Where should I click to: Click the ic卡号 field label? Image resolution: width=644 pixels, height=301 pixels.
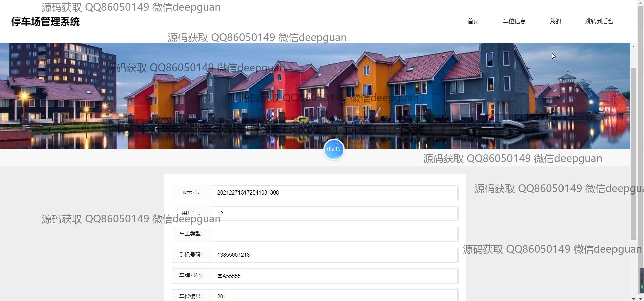[191, 192]
